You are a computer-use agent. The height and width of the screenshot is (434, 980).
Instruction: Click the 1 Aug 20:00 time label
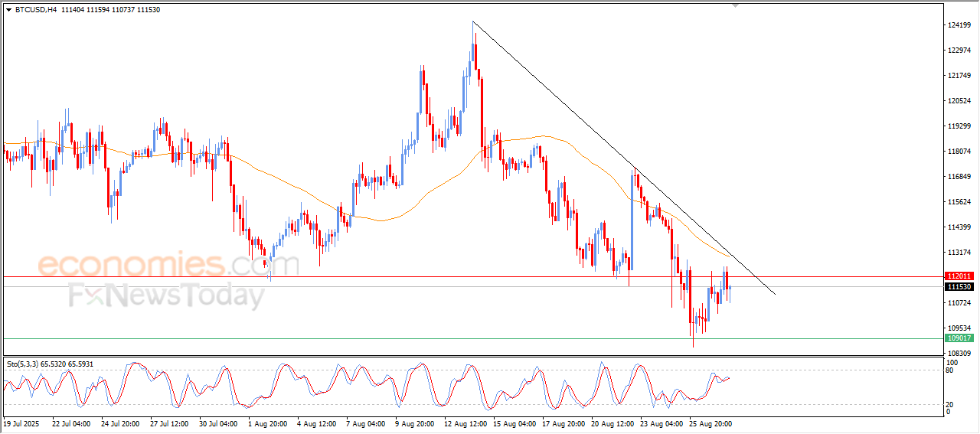[x=267, y=423]
